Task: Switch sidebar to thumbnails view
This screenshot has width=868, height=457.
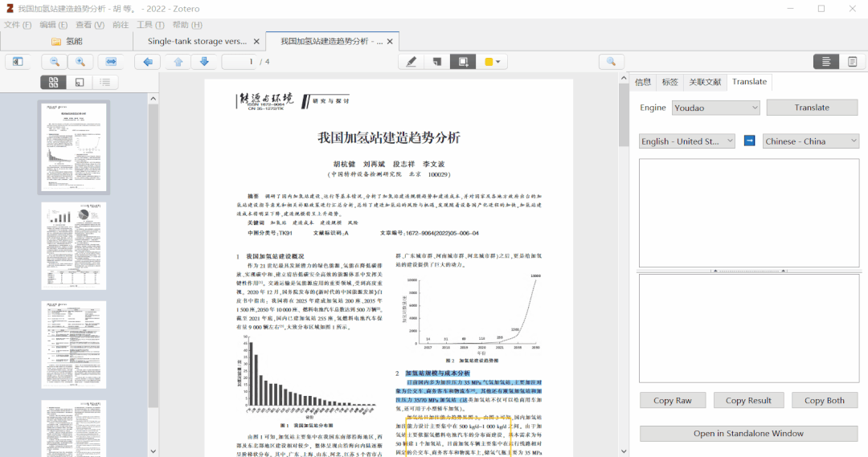Action: [54, 83]
